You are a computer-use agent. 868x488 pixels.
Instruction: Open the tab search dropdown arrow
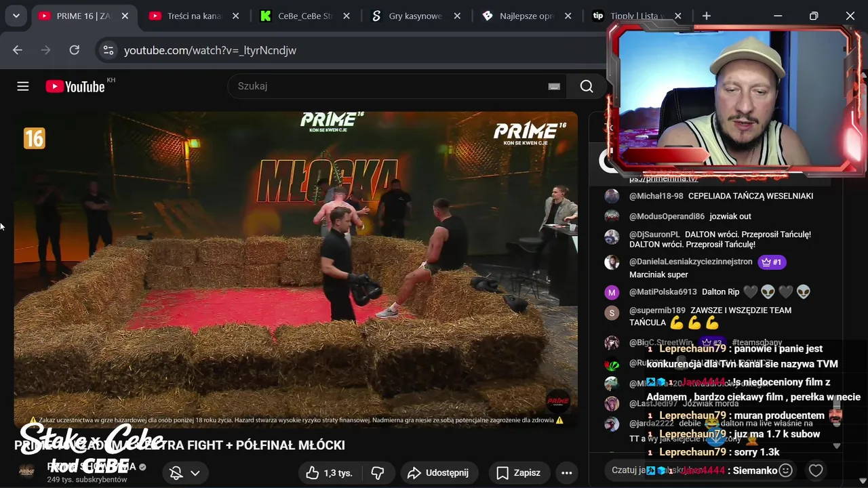tap(16, 16)
